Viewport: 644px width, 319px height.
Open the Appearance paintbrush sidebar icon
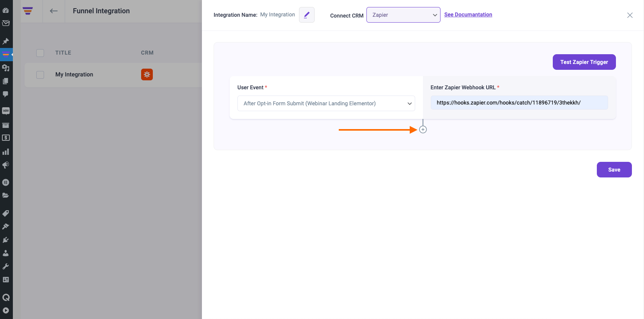6,227
